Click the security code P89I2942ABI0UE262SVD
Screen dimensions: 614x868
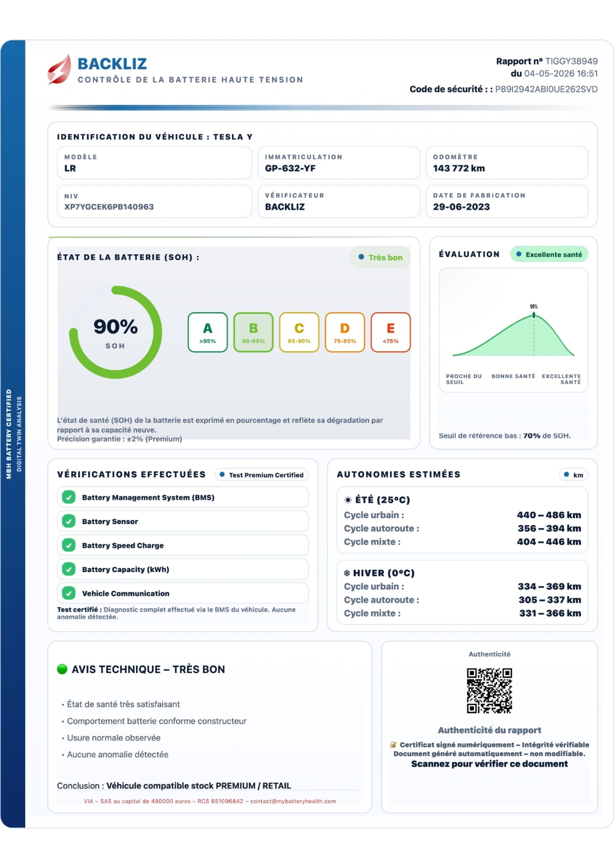point(546,89)
